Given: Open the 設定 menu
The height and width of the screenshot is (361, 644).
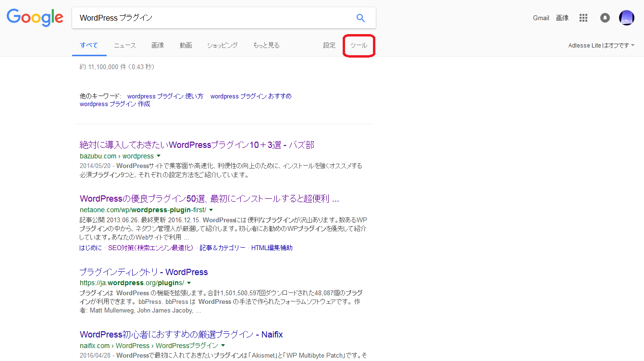Looking at the screenshot, I should click(329, 46).
